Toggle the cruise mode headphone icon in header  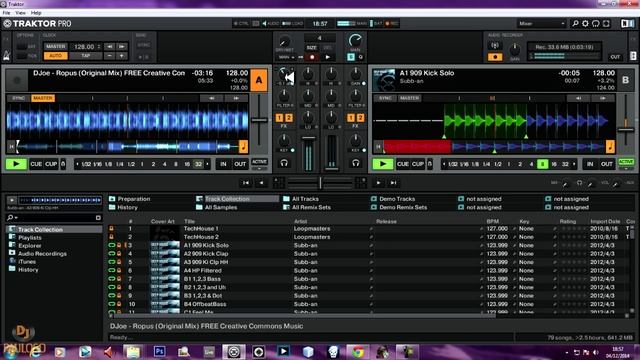[x=596, y=24]
